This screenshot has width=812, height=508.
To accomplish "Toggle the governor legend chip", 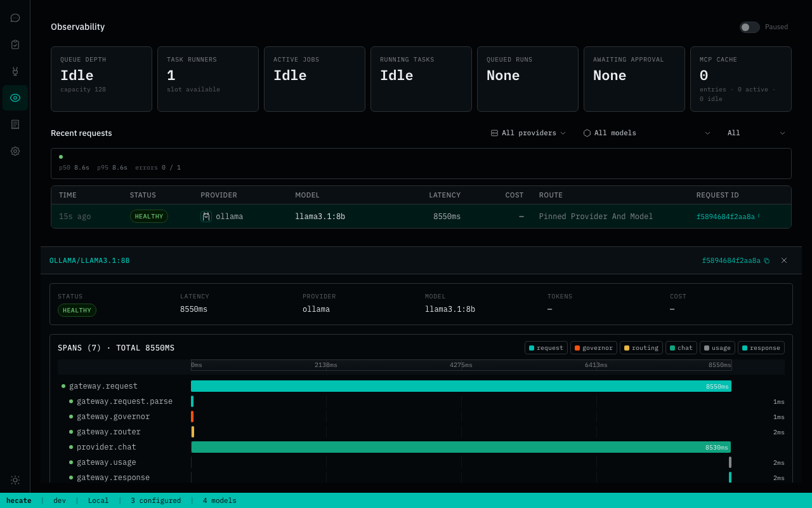I will 594,348.
